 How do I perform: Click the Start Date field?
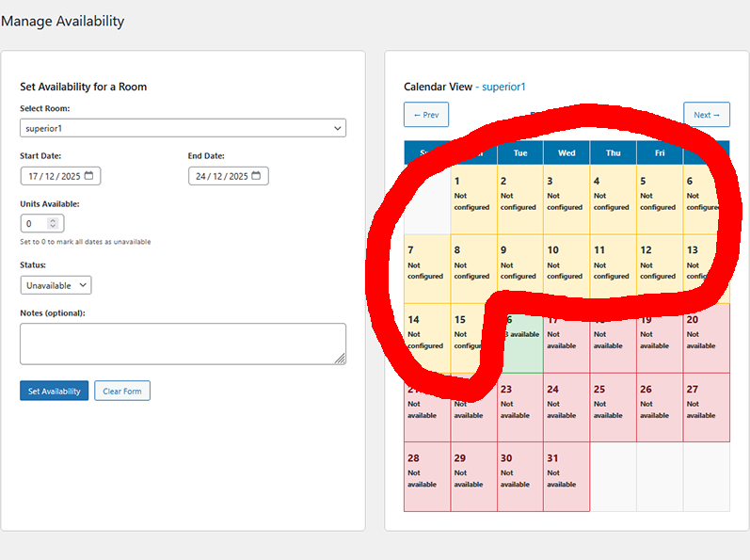coord(60,176)
